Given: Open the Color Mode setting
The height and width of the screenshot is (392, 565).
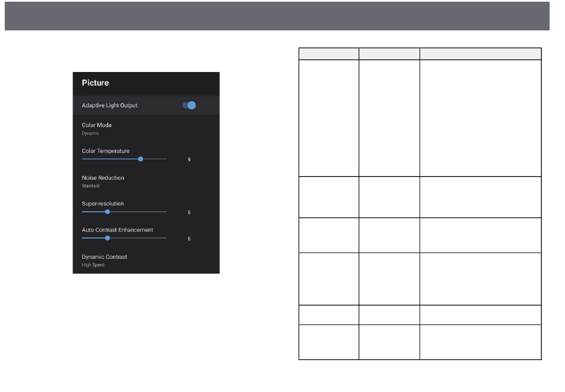Looking at the screenshot, I should (96, 125).
